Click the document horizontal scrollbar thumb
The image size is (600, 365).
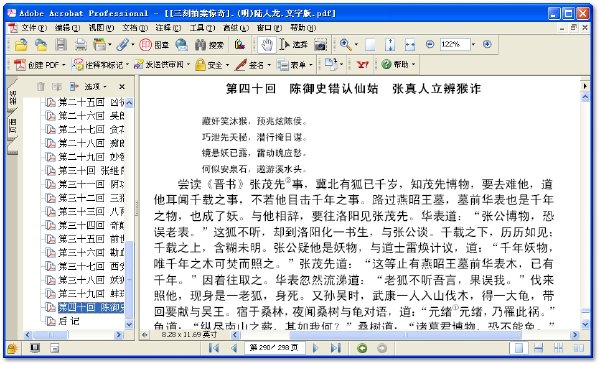405,335
